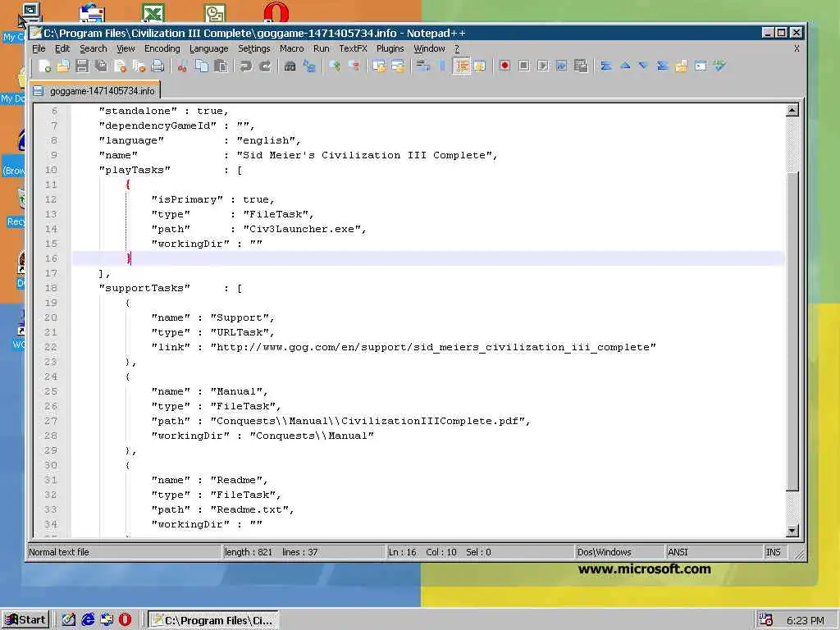Paste clipboard using the Paste toolbar icon
Screen dimensions: 840x630
tap(220, 66)
